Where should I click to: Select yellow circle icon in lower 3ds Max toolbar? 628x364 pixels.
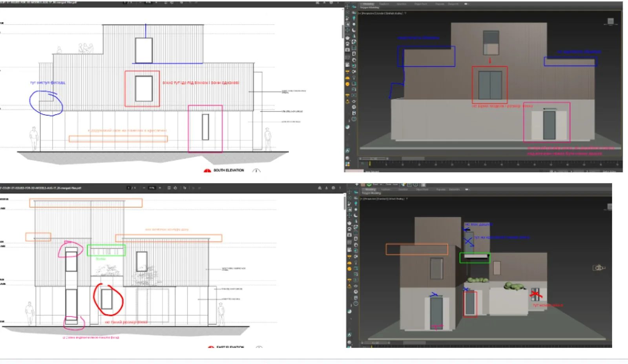pos(349,269)
